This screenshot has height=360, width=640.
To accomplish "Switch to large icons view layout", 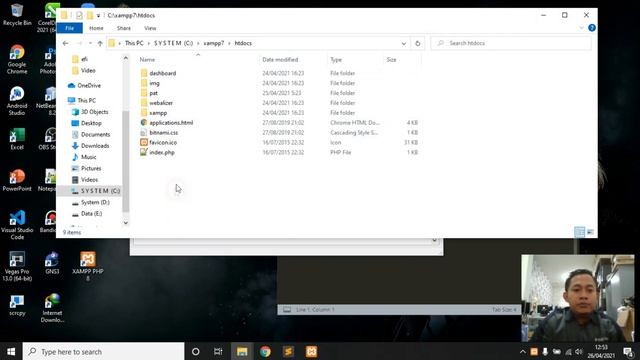I will (590, 232).
